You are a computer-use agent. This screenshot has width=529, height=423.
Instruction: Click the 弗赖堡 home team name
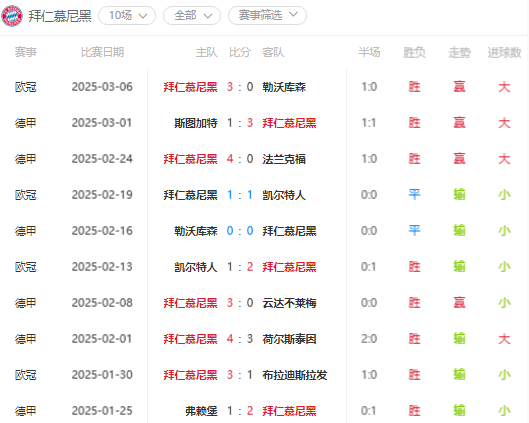[201, 411]
